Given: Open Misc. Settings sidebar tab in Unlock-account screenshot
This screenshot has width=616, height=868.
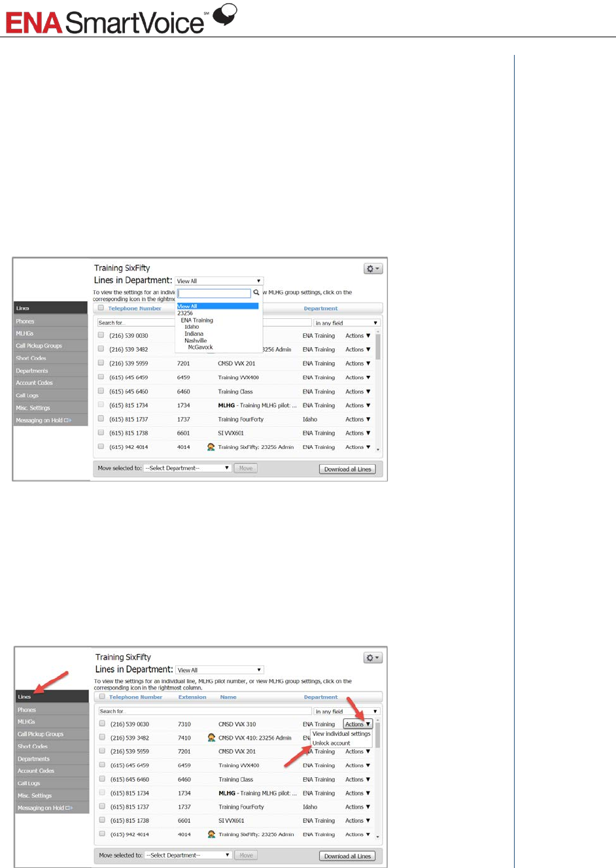Looking at the screenshot, I should (x=52, y=795).
